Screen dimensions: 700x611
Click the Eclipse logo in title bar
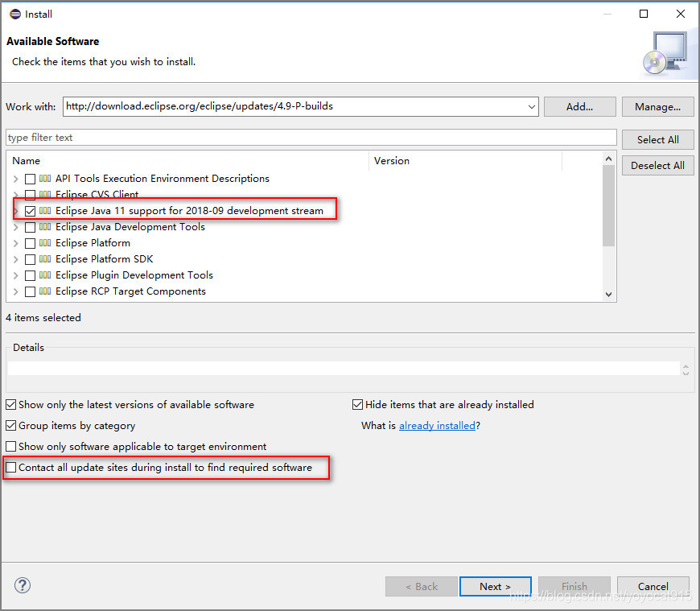tap(15, 14)
